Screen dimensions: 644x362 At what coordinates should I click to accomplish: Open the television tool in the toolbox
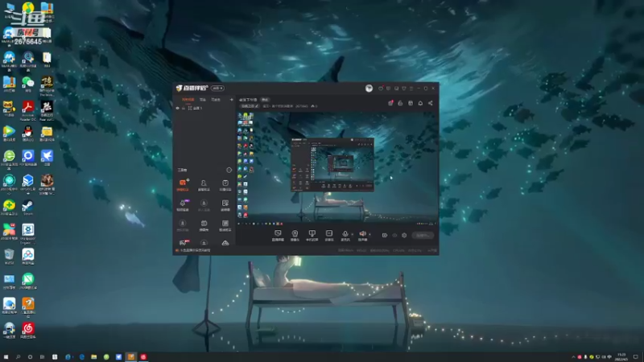(x=204, y=225)
